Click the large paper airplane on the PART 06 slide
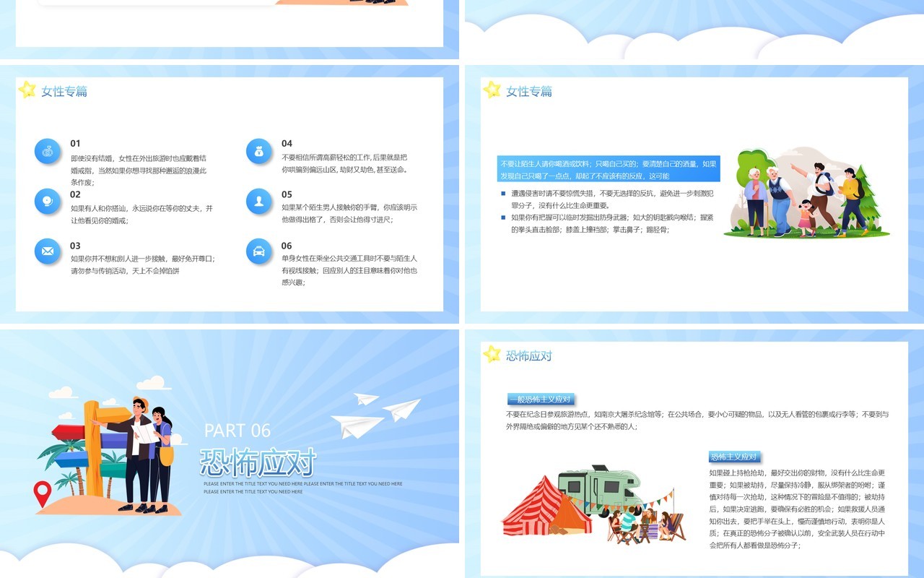 [357, 425]
